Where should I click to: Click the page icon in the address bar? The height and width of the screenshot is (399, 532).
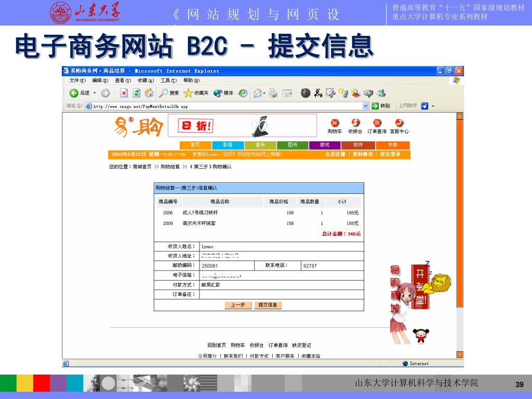tap(89, 106)
